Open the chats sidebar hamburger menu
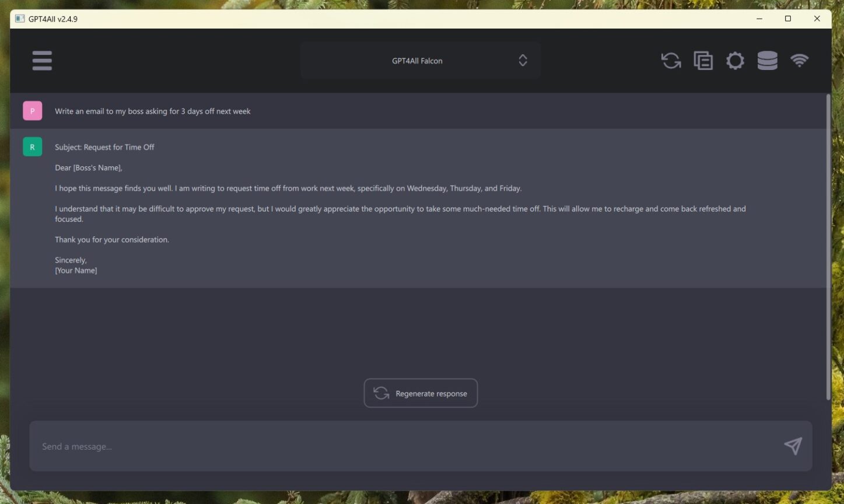The height and width of the screenshot is (504, 844). click(x=41, y=60)
